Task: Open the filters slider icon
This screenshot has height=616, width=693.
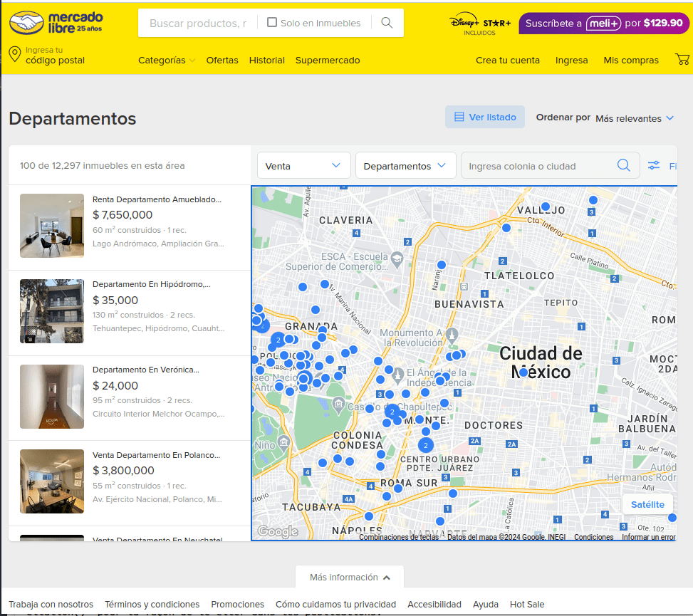Action: (654, 165)
